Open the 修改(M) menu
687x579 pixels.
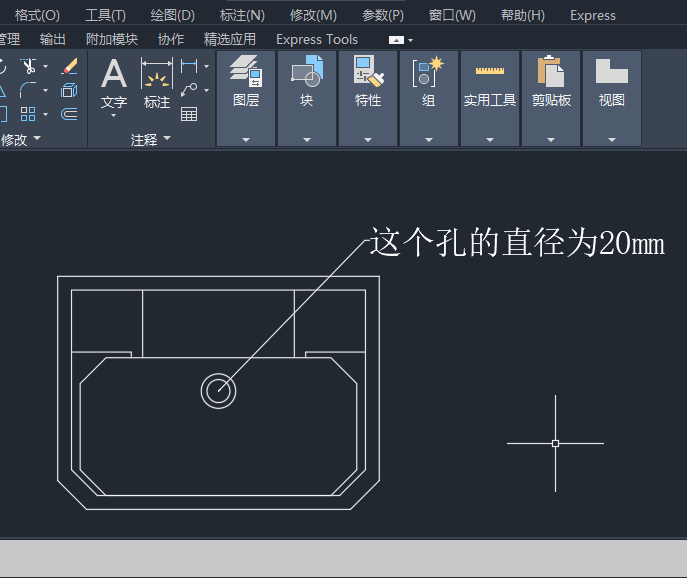click(x=313, y=15)
